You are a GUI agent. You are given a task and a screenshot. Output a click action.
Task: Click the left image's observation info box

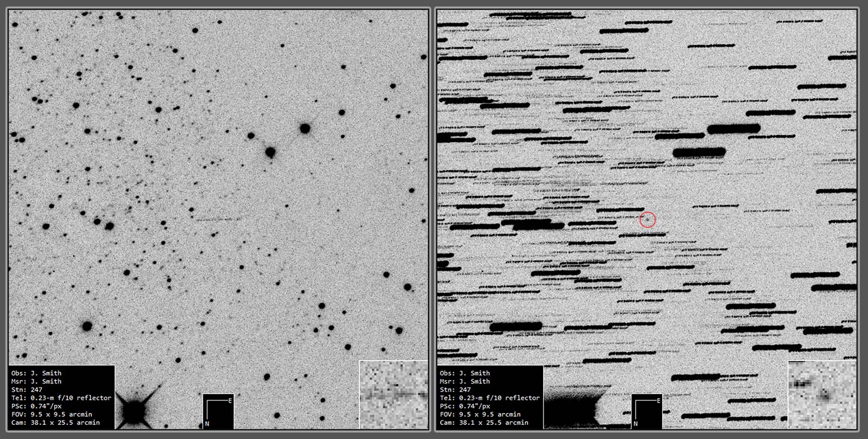[x=62, y=397]
